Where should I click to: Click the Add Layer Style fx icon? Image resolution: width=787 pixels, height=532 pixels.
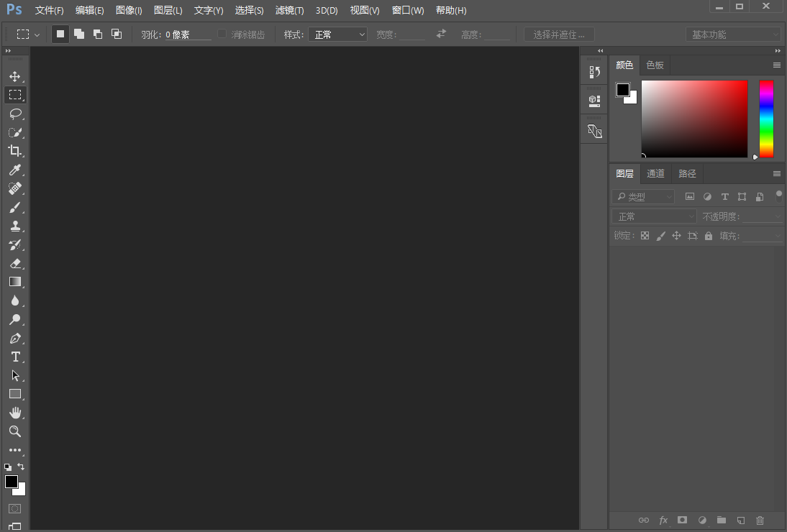[663, 520]
